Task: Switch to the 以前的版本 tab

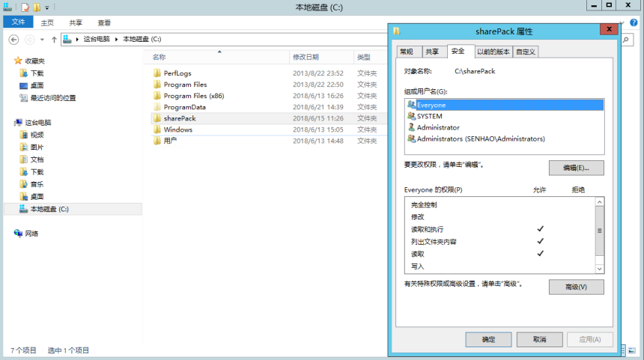Action: [x=493, y=52]
